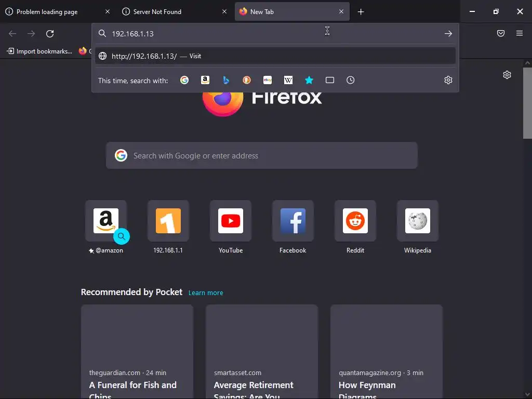532x399 pixels.
Task: Close the Server Not Found tab
Action: pyautogui.click(x=224, y=11)
